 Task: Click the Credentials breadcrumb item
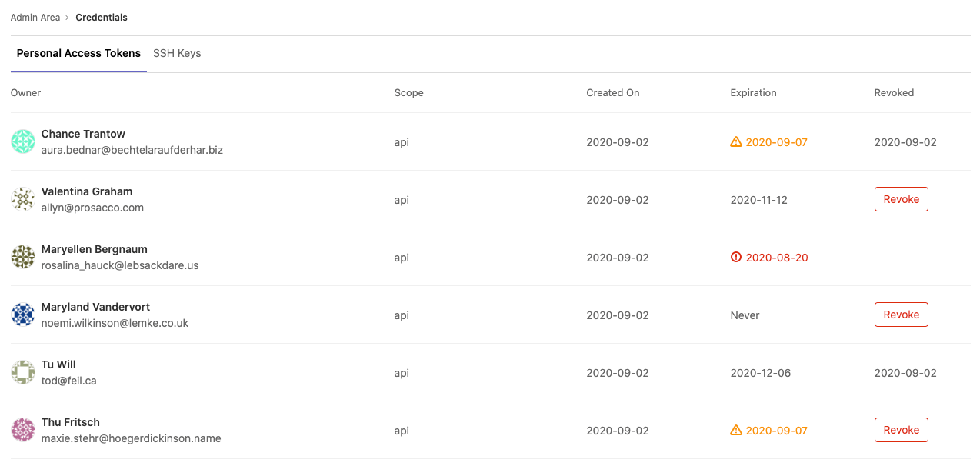[101, 17]
